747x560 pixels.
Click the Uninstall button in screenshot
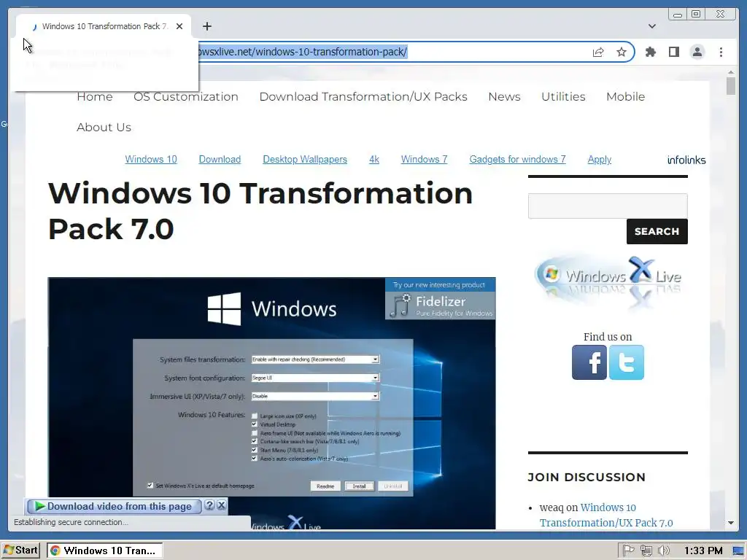point(393,486)
